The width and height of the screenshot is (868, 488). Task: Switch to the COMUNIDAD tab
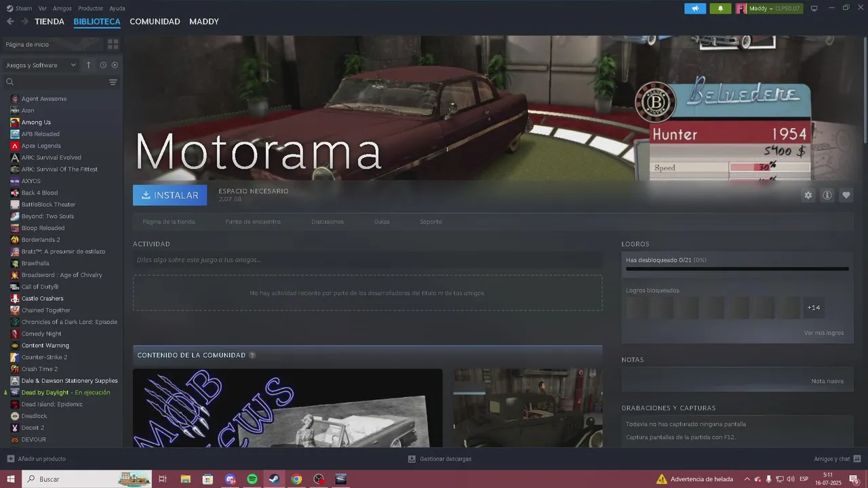155,22
